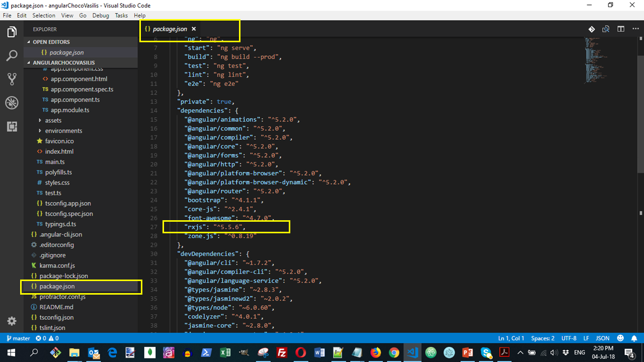Click Ln 1, Col 1 in status bar
Image resolution: width=644 pixels, height=362 pixels.
511,338
